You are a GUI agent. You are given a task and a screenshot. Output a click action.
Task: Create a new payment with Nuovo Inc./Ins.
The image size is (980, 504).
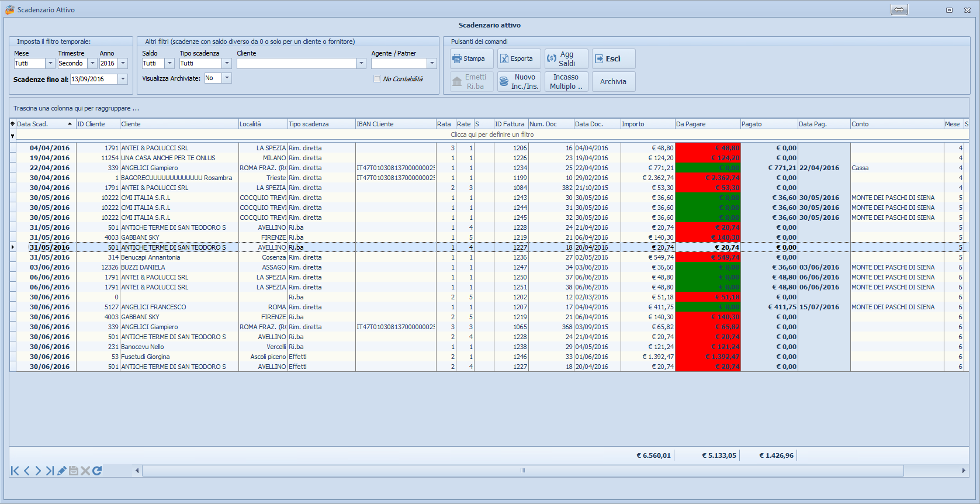pyautogui.click(x=519, y=81)
